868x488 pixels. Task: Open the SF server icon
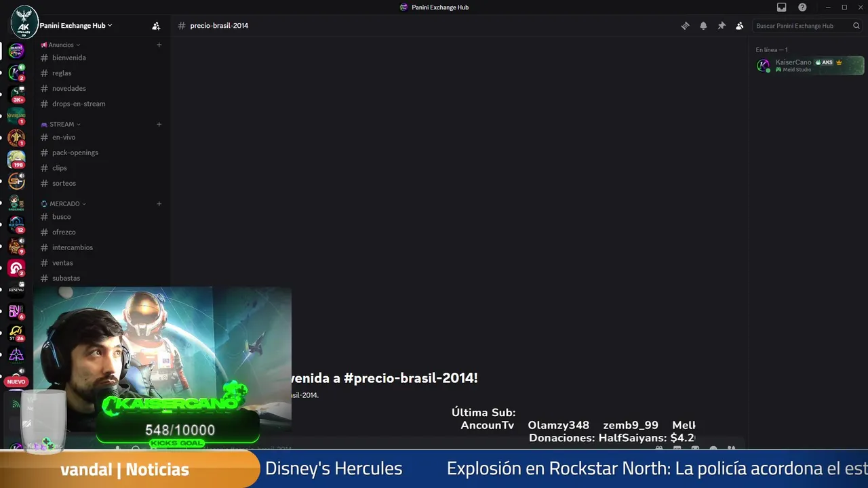tap(16, 181)
